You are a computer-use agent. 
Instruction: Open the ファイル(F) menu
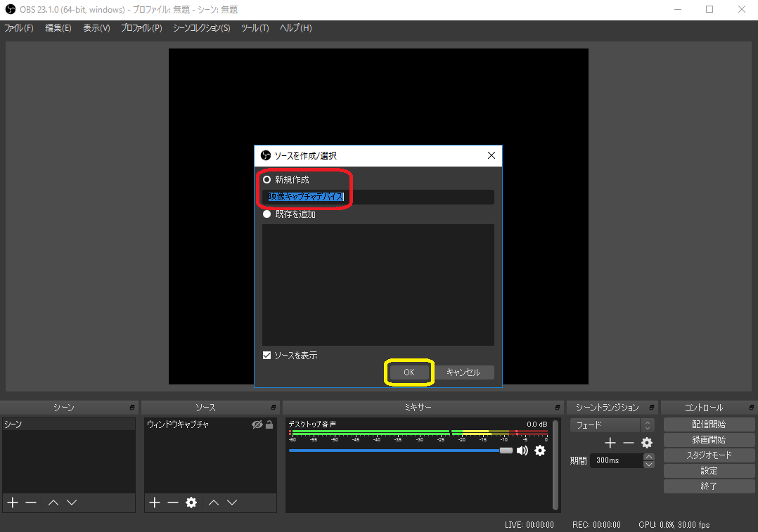(x=19, y=28)
